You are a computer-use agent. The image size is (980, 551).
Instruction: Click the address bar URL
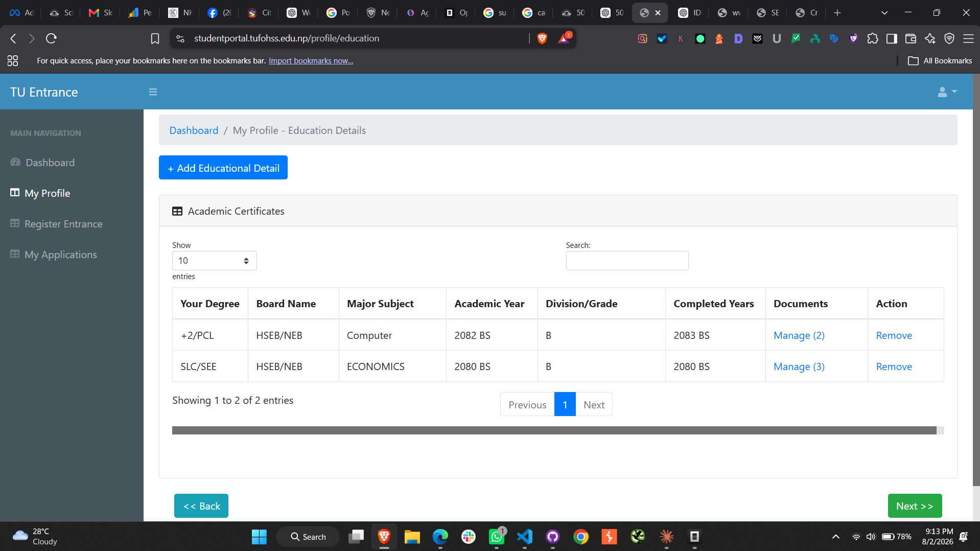pyautogui.click(x=287, y=38)
